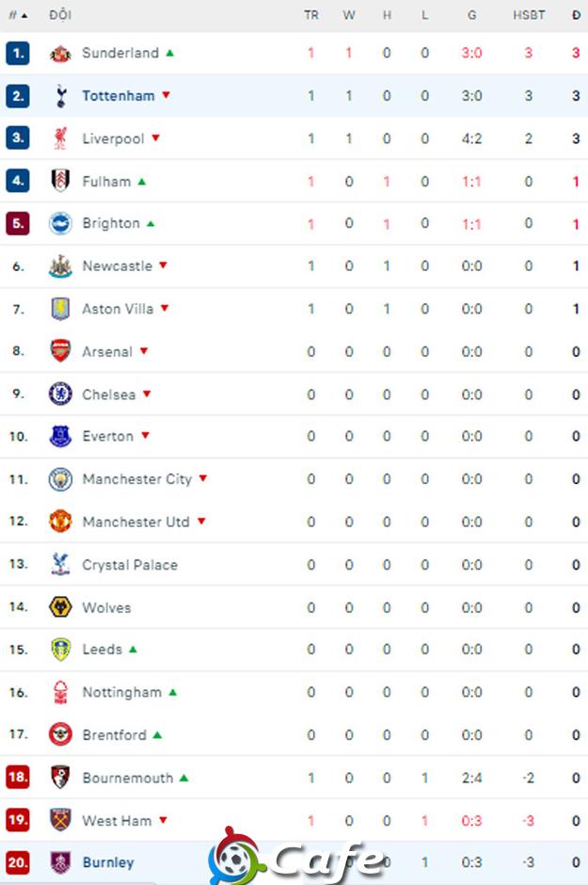Image resolution: width=588 pixels, height=885 pixels.
Task: Click the Sunderland club crest
Action: tap(60, 54)
